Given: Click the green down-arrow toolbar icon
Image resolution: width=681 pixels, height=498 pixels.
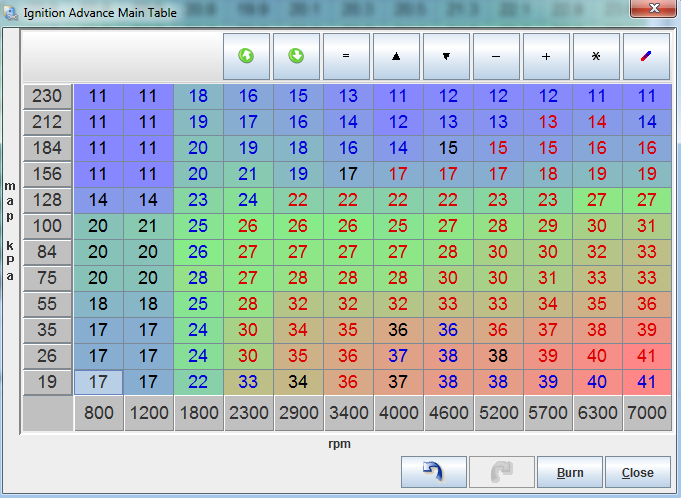Looking at the screenshot, I should (297, 56).
